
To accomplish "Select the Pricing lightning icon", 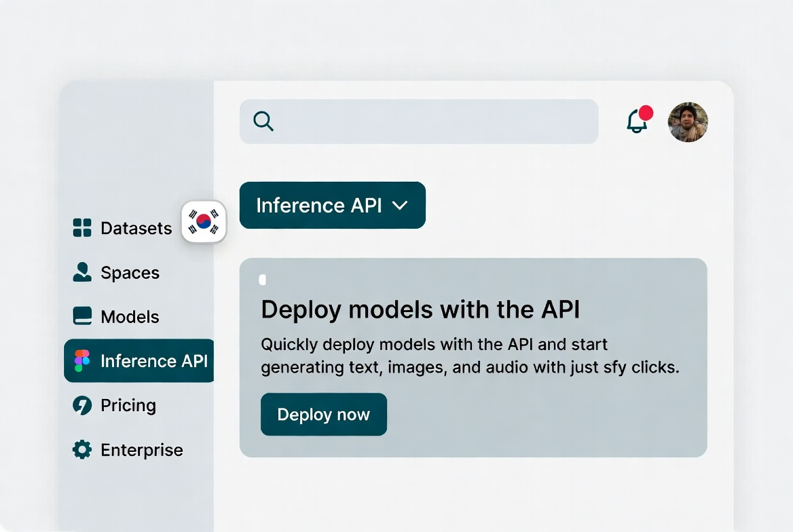I will pyautogui.click(x=81, y=405).
